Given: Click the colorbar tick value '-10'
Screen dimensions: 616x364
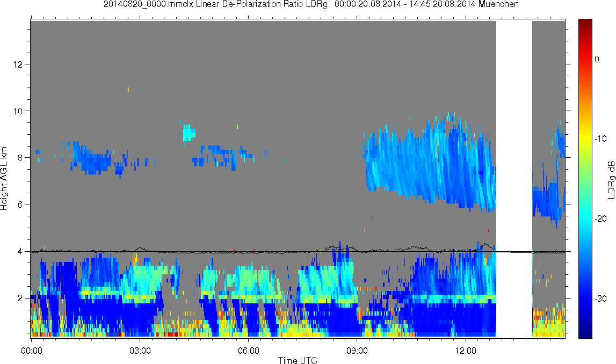Looking at the screenshot, I should pyautogui.click(x=600, y=139).
